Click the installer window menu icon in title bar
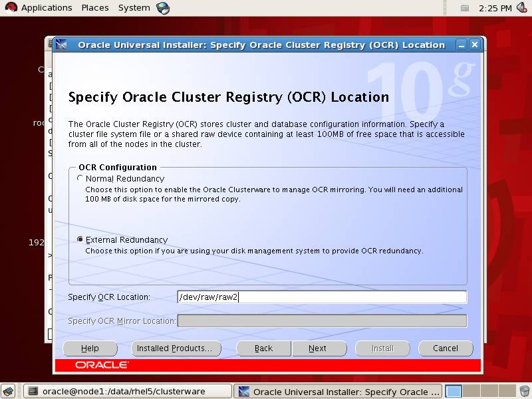532x399 pixels. [x=61, y=45]
